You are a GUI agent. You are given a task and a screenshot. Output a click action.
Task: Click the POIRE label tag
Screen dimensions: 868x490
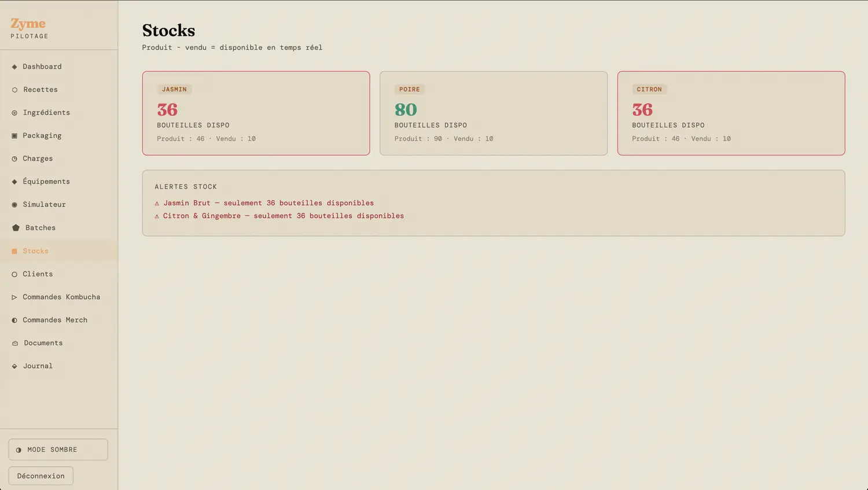click(x=410, y=89)
